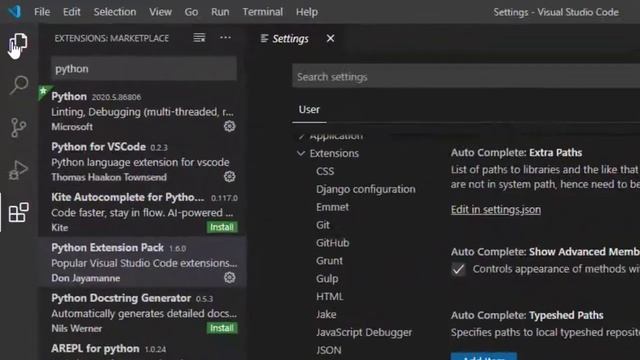640x360 pixels.
Task: Focus the extensions search box with python
Action: tap(144, 69)
